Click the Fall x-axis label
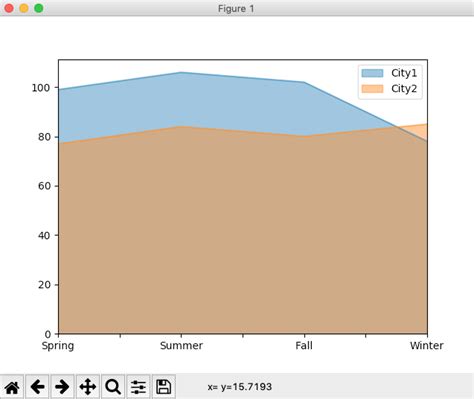The image size is (474, 399). [304, 345]
